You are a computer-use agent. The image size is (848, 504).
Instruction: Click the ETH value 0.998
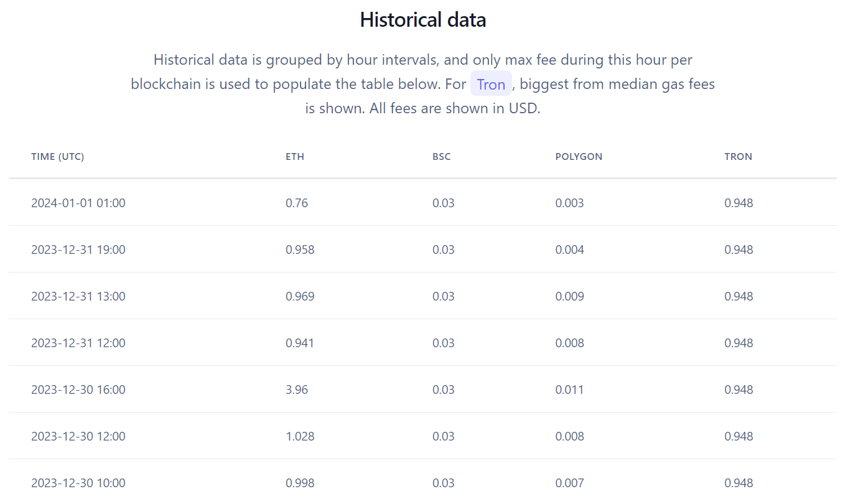pyautogui.click(x=300, y=483)
